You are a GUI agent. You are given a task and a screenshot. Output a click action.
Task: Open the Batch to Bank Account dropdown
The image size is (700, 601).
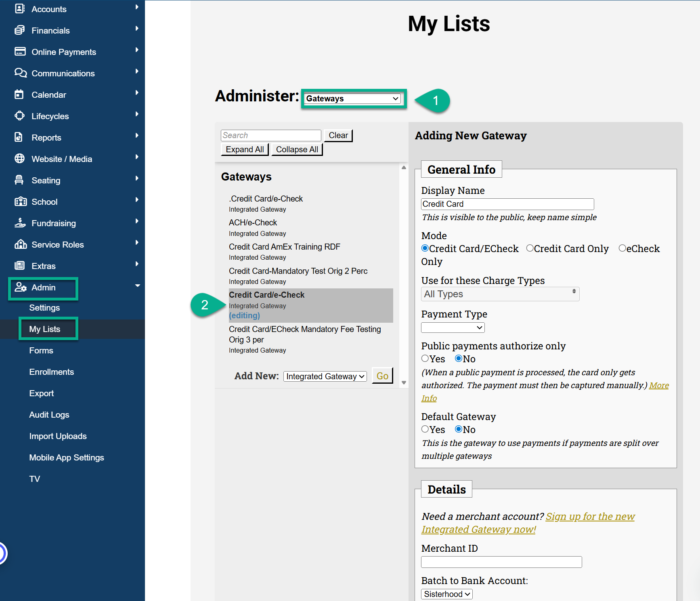point(446,594)
